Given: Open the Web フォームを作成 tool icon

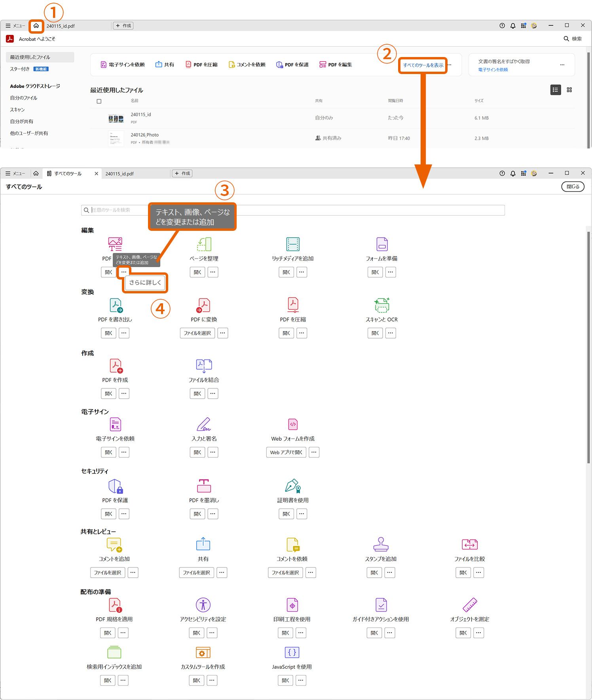Looking at the screenshot, I should pyautogui.click(x=293, y=424).
